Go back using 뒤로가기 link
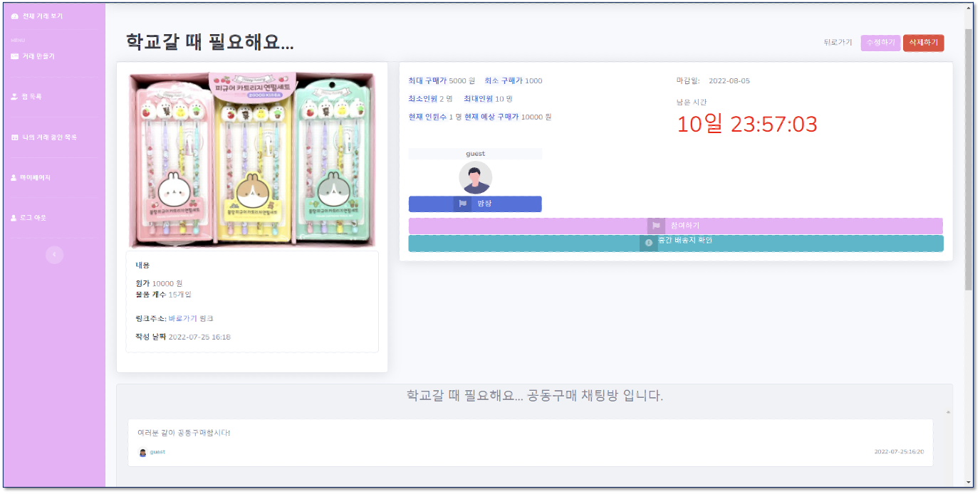The width and height of the screenshot is (980, 494). click(x=838, y=43)
